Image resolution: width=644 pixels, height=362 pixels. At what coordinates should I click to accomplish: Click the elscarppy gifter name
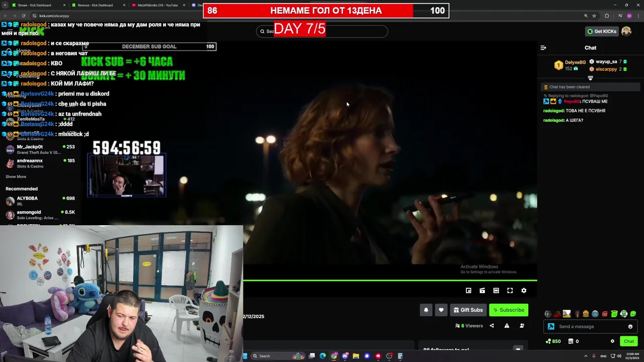[x=606, y=69]
